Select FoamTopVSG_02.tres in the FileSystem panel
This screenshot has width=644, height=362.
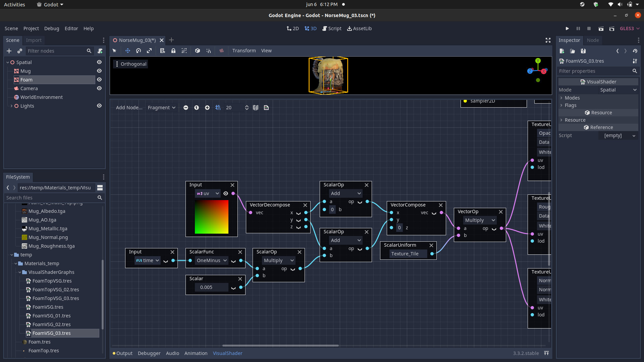click(x=56, y=289)
